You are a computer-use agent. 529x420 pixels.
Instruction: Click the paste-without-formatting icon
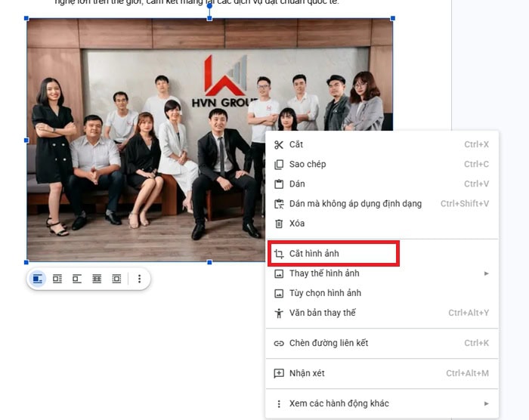(279, 204)
